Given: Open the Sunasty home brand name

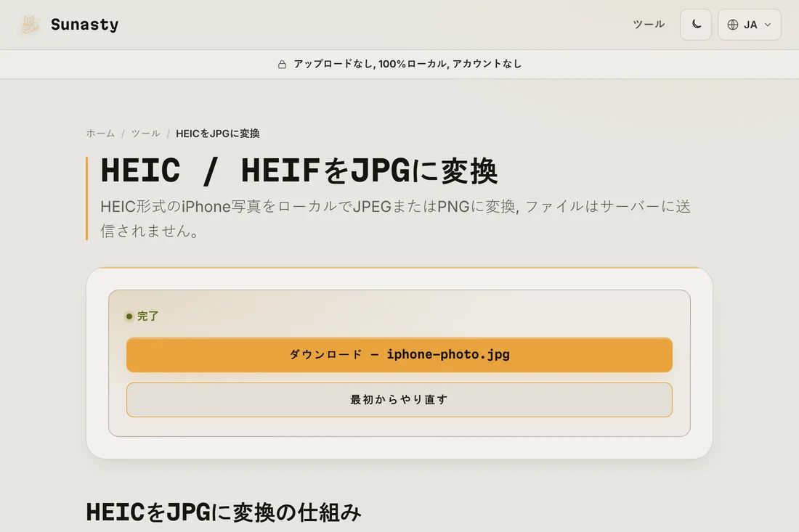Looking at the screenshot, I should point(84,25).
